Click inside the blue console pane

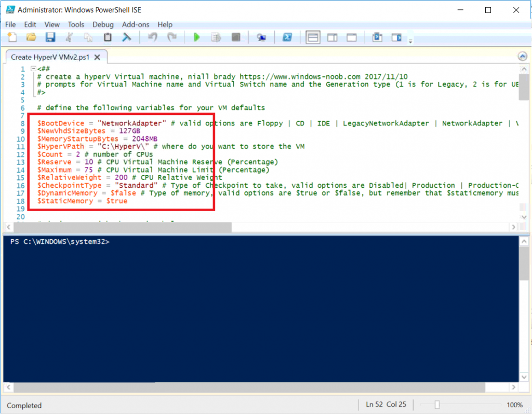[x=260, y=302]
